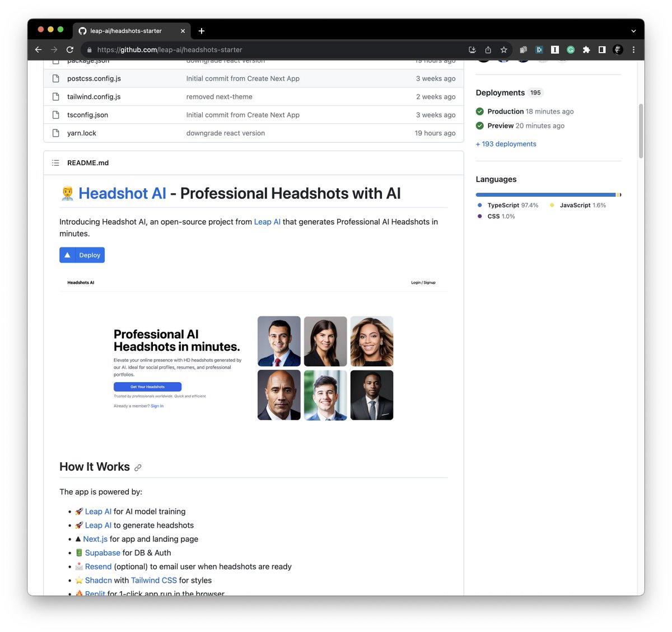672x632 pixels.
Task: Open the Grammarly extension icon
Action: 571,50
